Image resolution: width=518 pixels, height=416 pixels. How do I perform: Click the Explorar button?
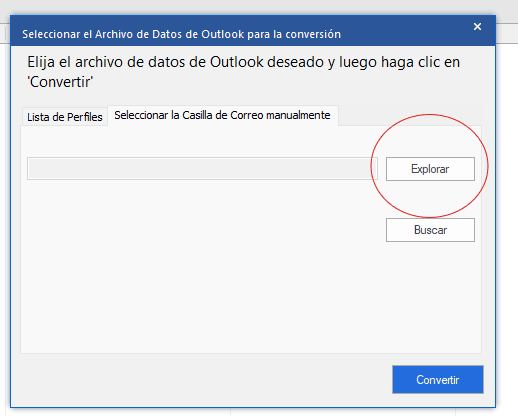click(430, 169)
